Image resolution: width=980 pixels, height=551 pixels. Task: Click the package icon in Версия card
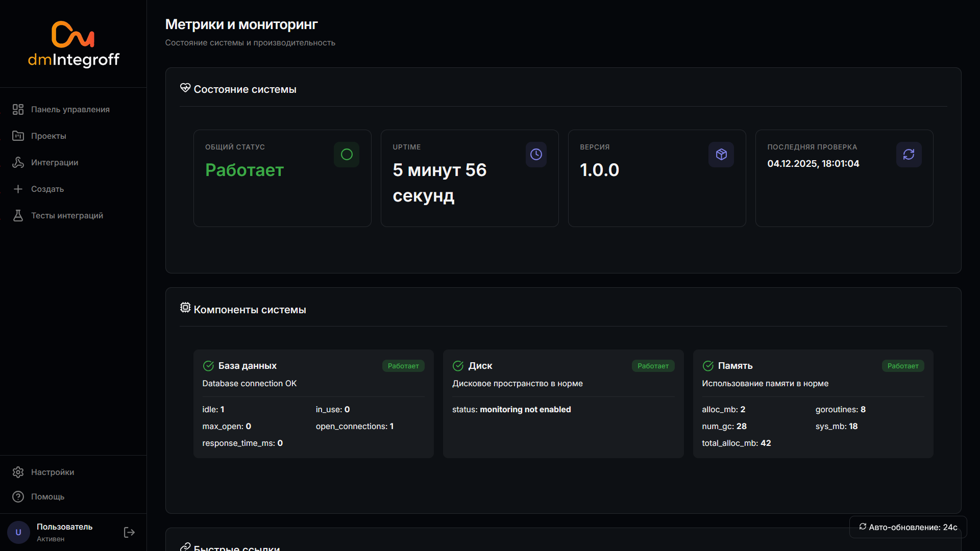pos(721,155)
